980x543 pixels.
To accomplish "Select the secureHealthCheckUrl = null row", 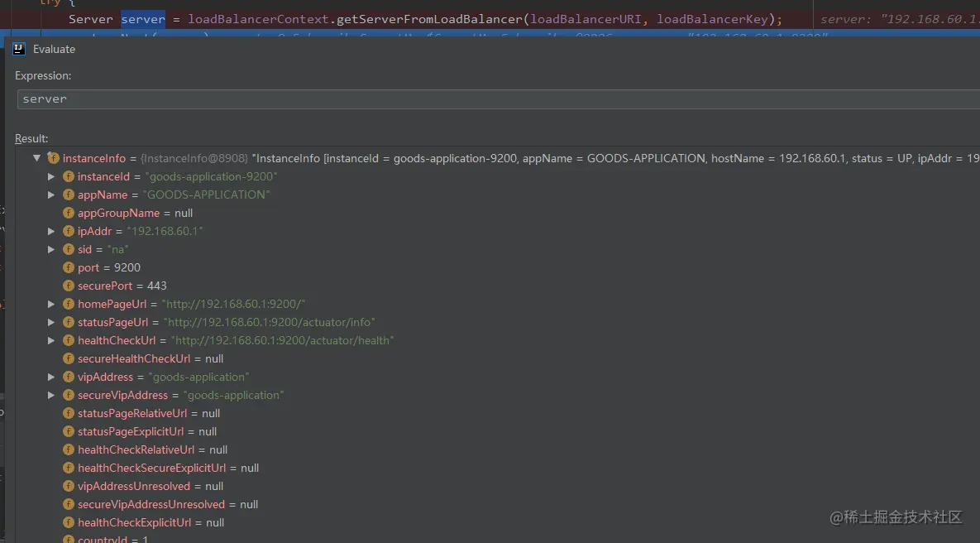I will click(151, 358).
